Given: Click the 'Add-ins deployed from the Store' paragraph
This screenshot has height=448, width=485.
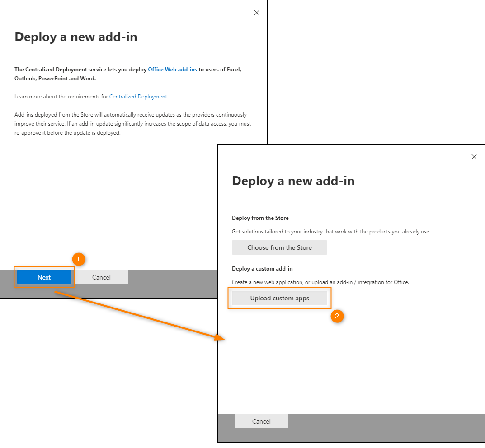Looking at the screenshot, I should coord(133,124).
